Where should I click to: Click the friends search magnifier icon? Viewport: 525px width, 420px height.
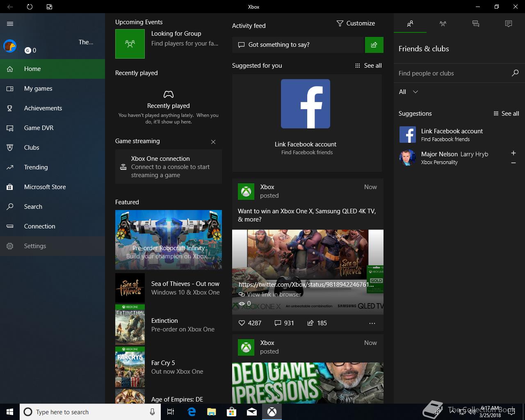(515, 73)
